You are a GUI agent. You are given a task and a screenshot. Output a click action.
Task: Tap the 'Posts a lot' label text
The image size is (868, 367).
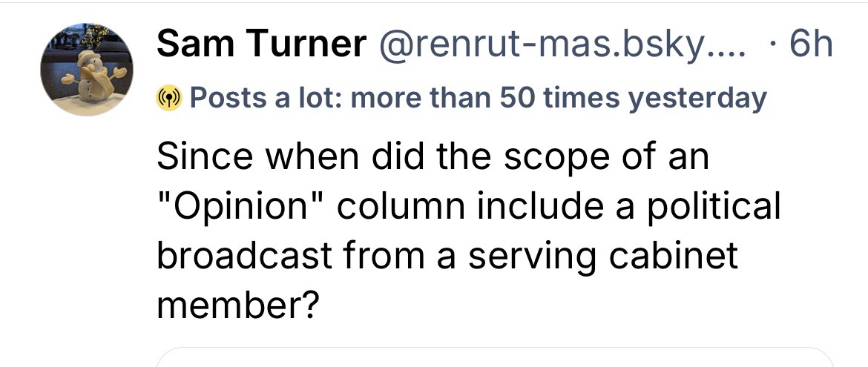[x=265, y=97]
